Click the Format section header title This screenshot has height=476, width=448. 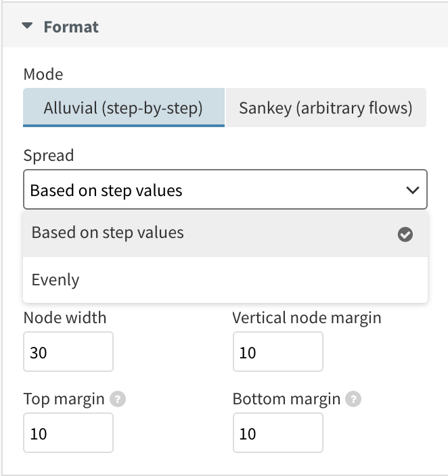[x=71, y=27]
